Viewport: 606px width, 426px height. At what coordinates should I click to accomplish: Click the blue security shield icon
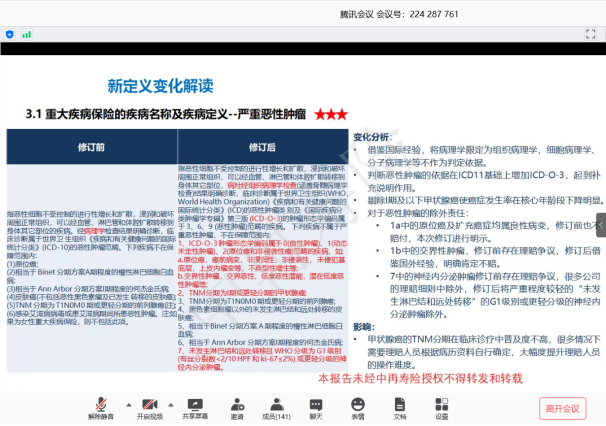(11, 34)
